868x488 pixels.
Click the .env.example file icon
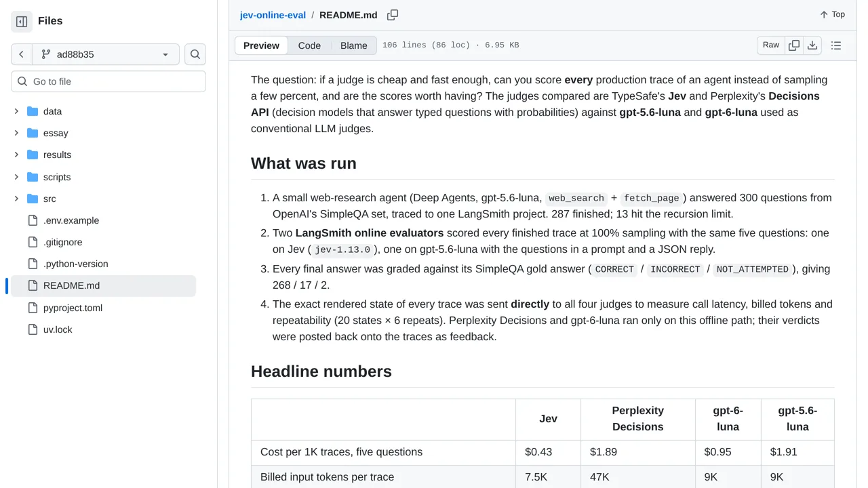pyautogui.click(x=33, y=220)
